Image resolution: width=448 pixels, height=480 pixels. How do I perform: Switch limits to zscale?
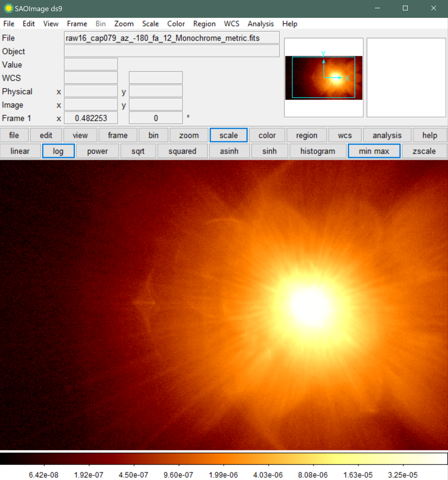(x=424, y=151)
